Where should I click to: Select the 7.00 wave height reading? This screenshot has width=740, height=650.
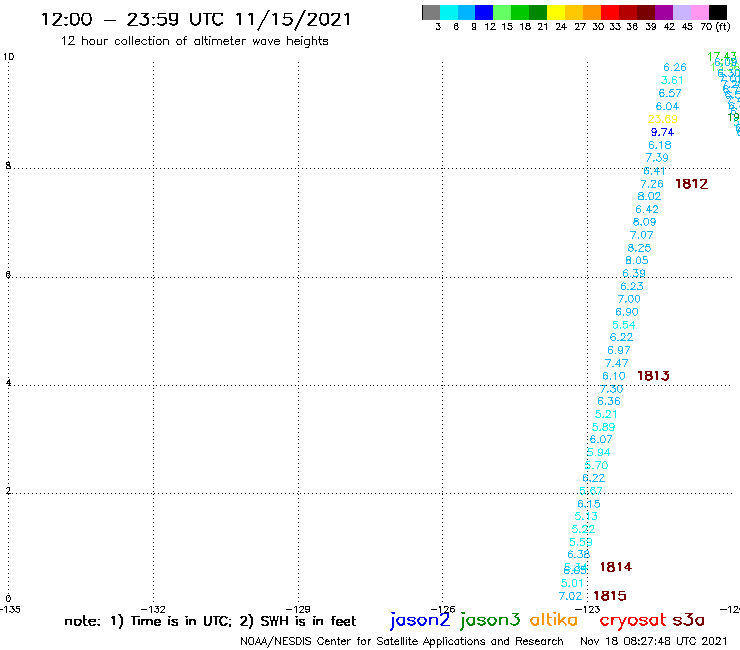(x=629, y=299)
